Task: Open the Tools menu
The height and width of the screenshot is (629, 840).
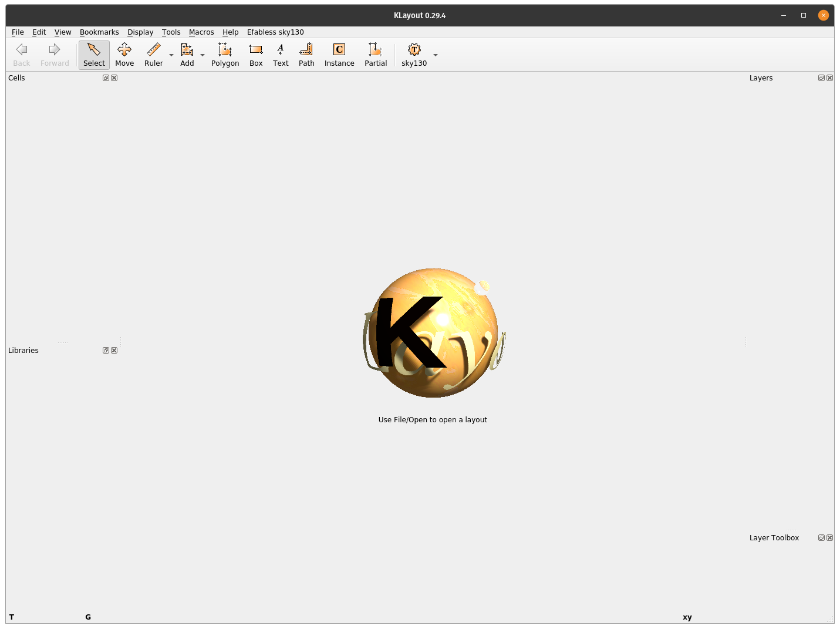Action: click(x=171, y=32)
